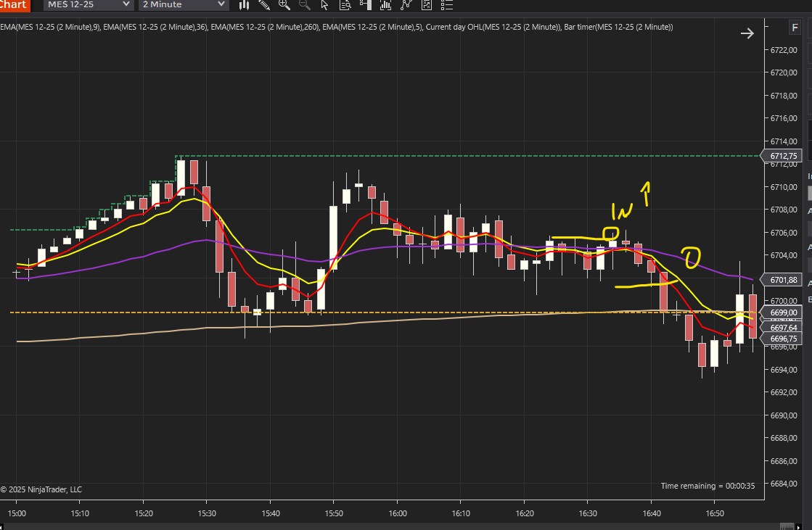Click the 15:00 time axis label
Image resolution: width=812 pixels, height=530 pixels.
point(17,513)
